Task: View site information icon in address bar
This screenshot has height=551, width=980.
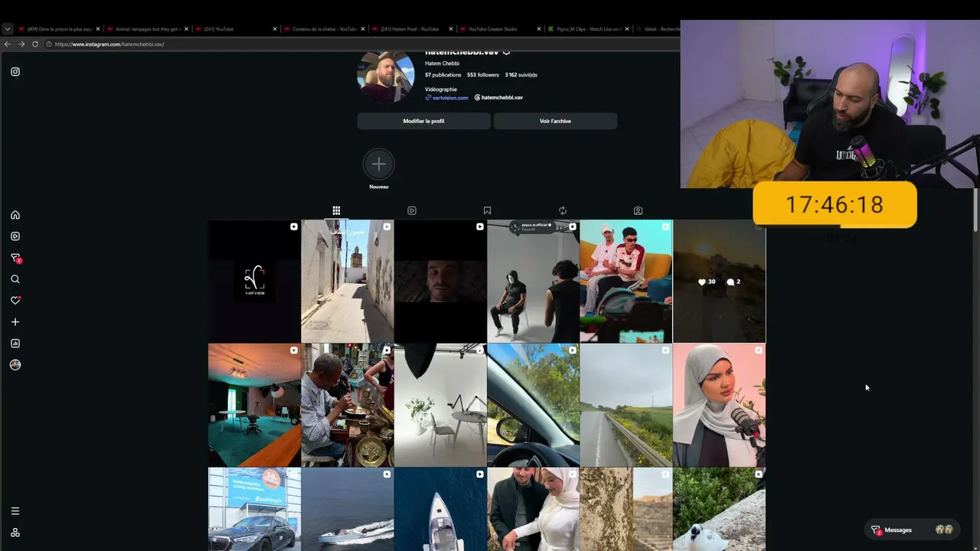Action: click(49, 44)
